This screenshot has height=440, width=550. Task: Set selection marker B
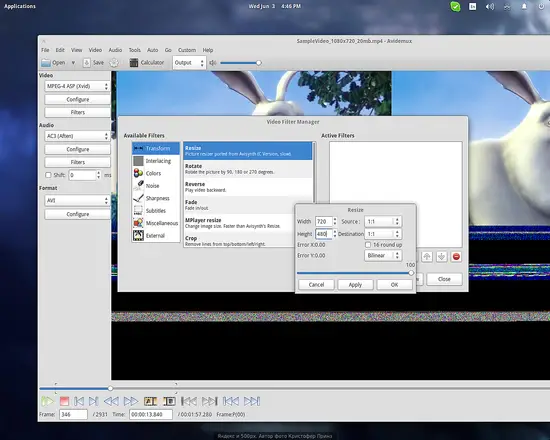click(x=169, y=401)
